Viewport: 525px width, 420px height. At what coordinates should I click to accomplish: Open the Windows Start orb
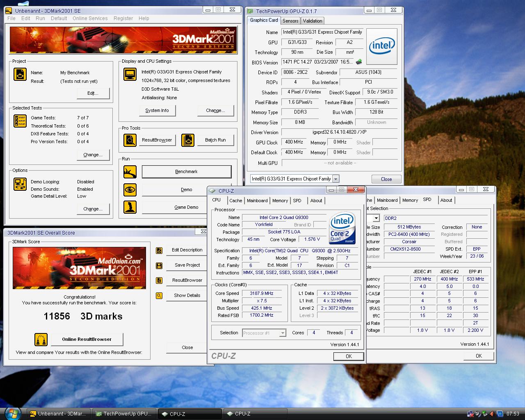coord(13,413)
